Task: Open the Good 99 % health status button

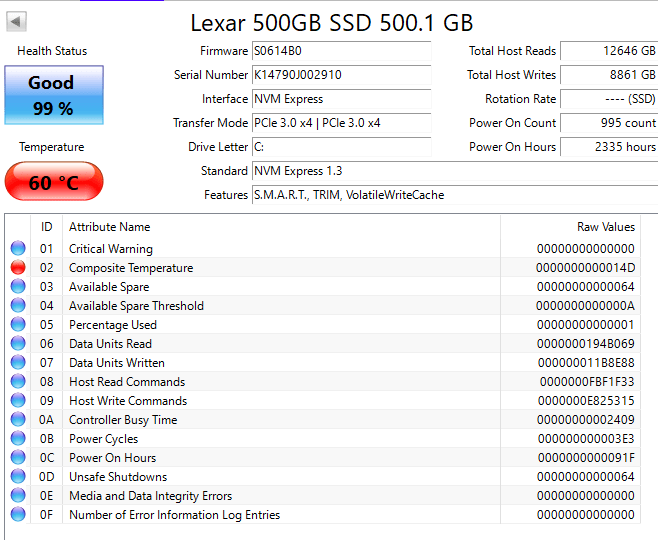Action: click(54, 95)
